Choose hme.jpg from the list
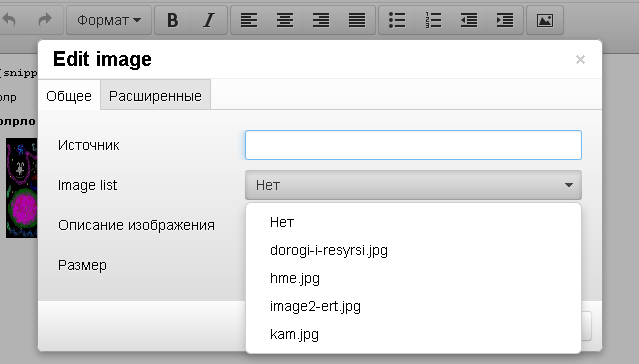639x364 pixels. pos(413,278)
